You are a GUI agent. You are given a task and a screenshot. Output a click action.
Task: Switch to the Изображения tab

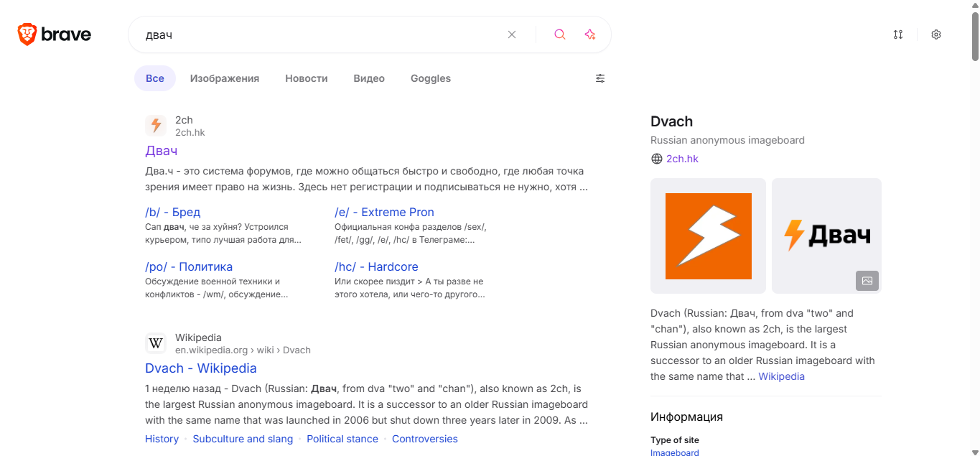click(225, 78)
